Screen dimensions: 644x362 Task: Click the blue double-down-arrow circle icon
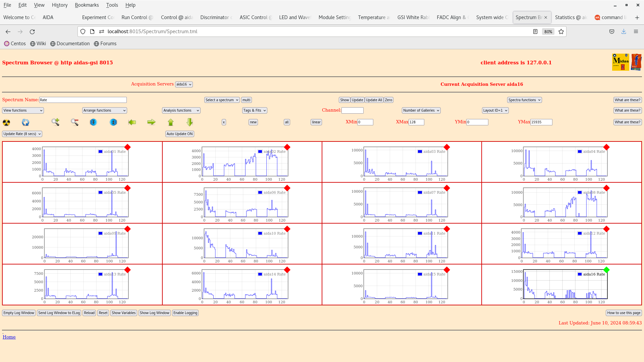(93, 122)
